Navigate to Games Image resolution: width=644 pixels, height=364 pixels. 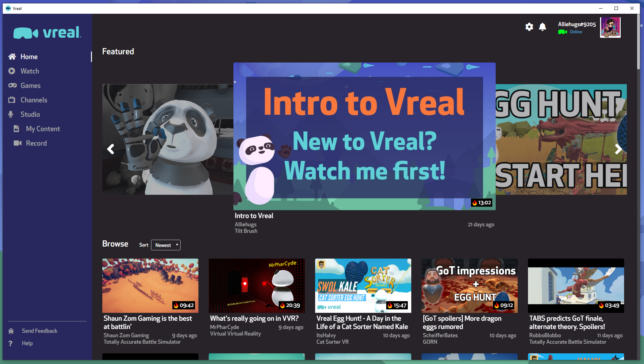31,86
